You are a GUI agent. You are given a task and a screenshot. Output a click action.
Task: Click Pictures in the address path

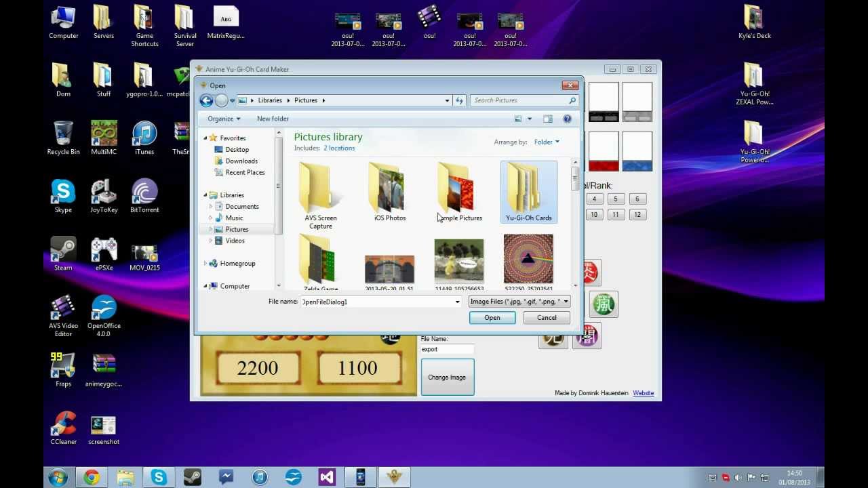[x=306, y=100]
